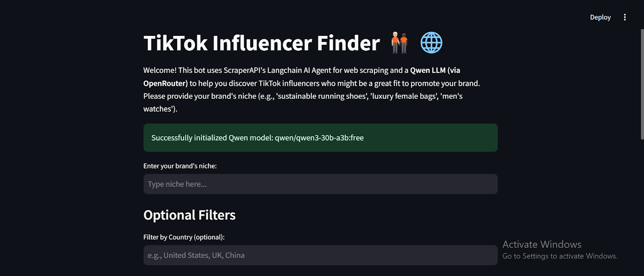Image resolution: width=644 pixels, height=276 pixels.
Task: Click the scrollbar track below the thumb
Action: [642, 208]
